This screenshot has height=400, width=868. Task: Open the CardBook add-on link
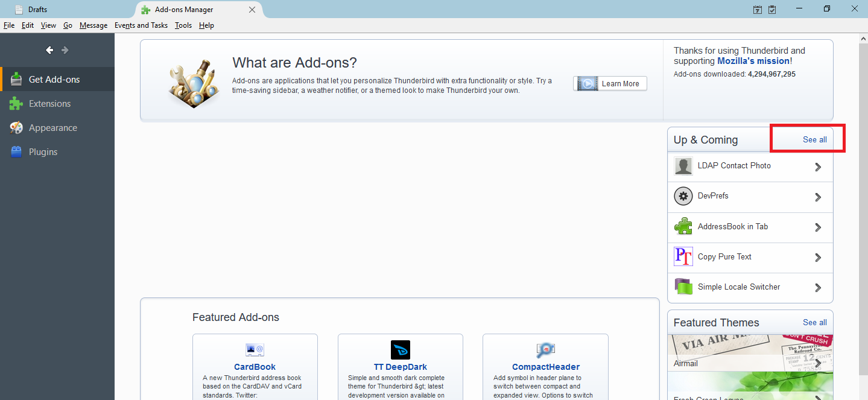click(x=255, y=367)
